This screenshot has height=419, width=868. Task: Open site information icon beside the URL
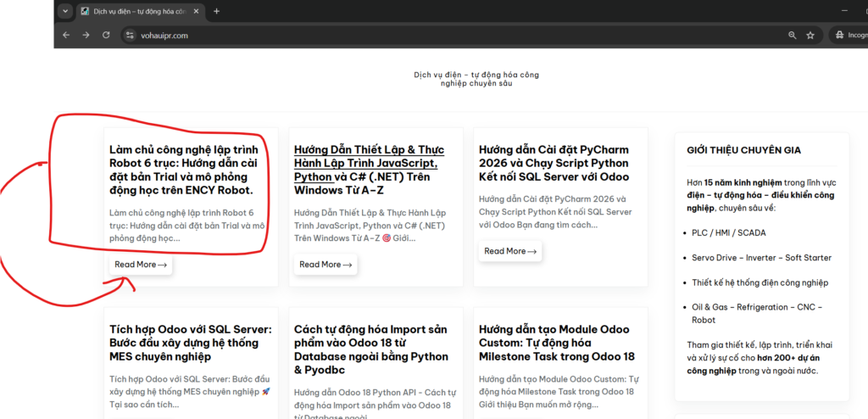[130, 35]
